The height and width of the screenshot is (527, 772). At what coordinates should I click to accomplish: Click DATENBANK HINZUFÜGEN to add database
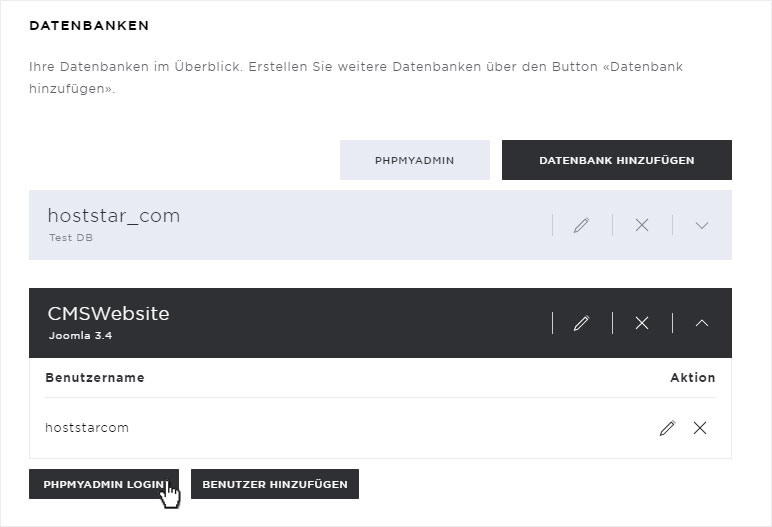click(617, 160)
